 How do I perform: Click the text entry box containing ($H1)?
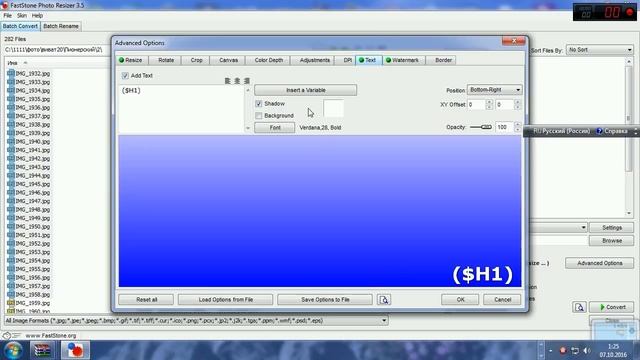(182, 109)
